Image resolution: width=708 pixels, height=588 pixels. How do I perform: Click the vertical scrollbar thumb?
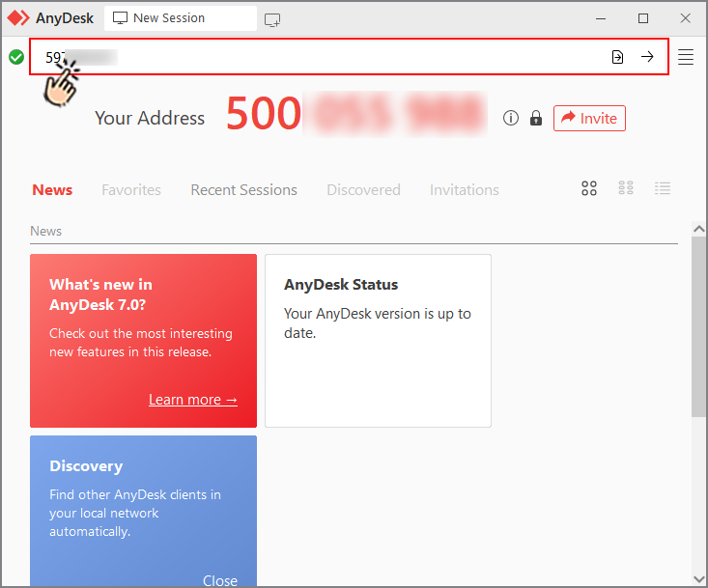point(699,326)
